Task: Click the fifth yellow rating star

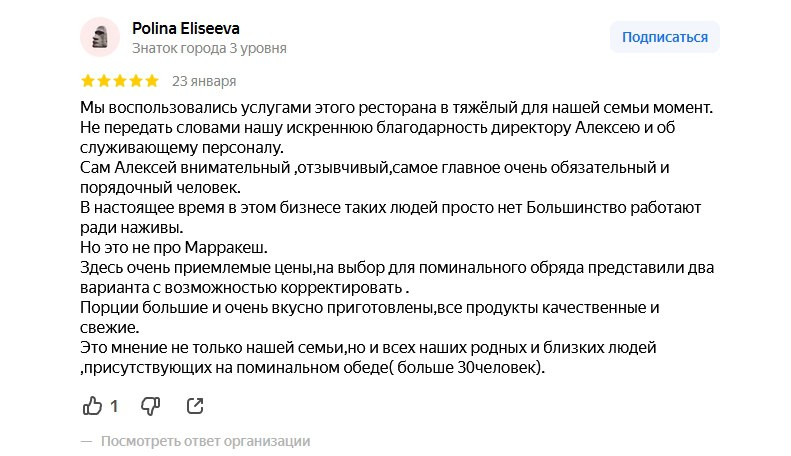Action: tap(152, 81)
